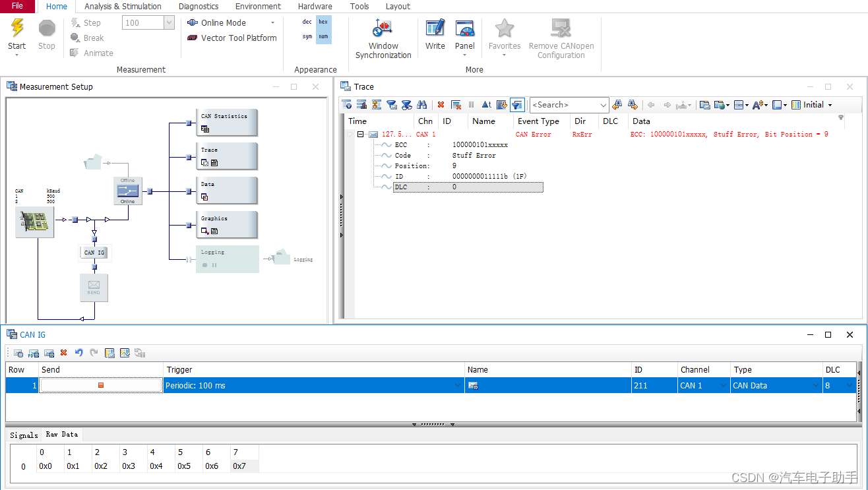Click the Logging block in Measurement Setup
This screenshot has height=490, width=868.
pyautogui.click(x=227, y=259)
